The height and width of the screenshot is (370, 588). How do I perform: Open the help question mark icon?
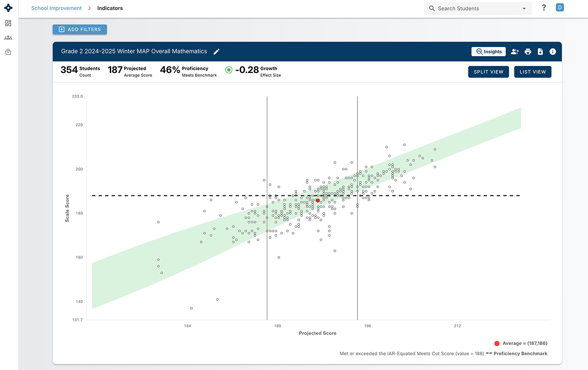pos(544,8)
